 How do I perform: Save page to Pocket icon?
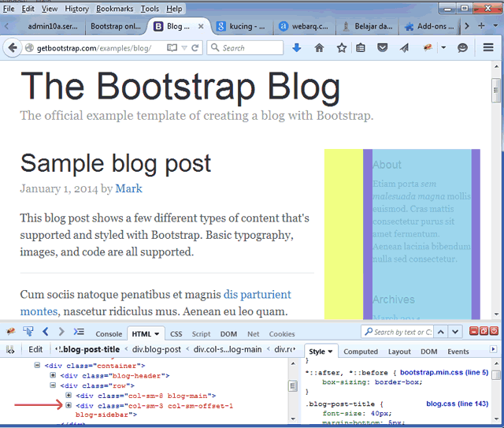pyautogui.click(x=382, y=48)
